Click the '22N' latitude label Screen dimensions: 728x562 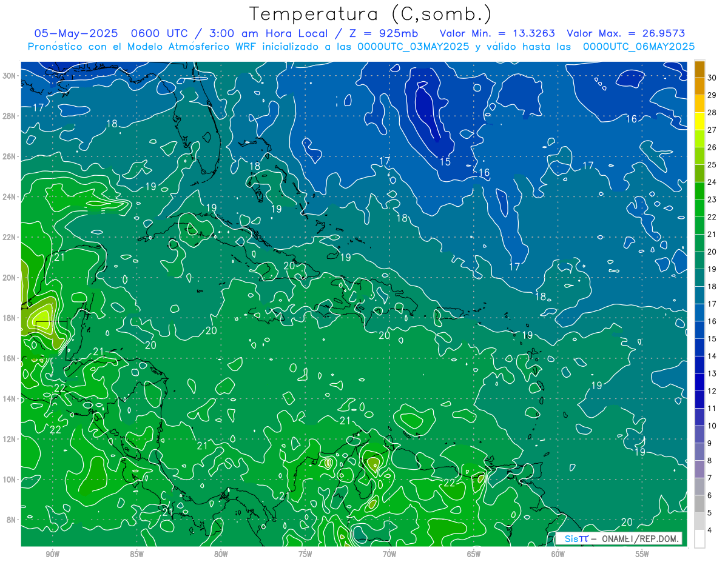(9, 237)
